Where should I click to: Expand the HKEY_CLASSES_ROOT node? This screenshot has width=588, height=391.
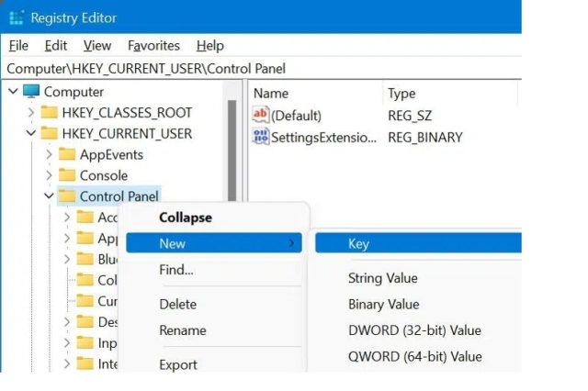coord(31,112)
